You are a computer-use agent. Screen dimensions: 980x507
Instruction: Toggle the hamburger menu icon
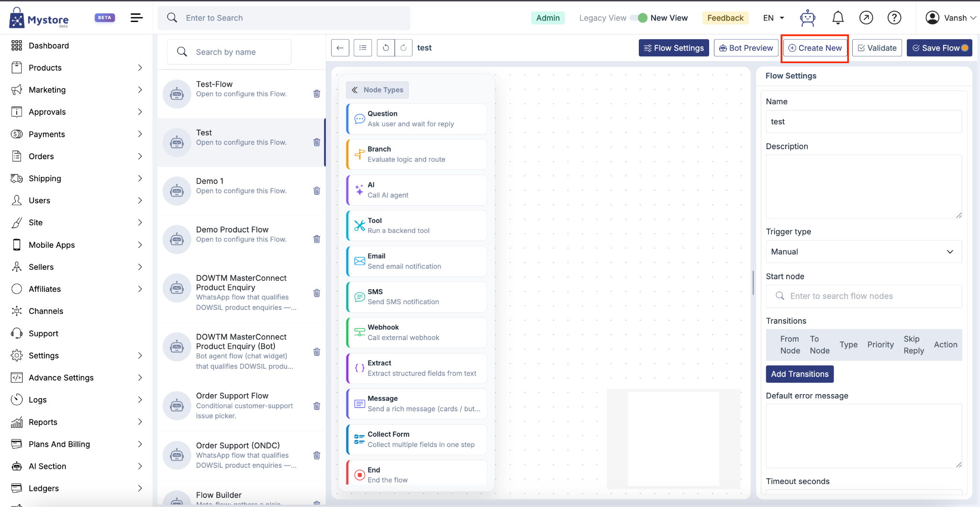point(136,18)
